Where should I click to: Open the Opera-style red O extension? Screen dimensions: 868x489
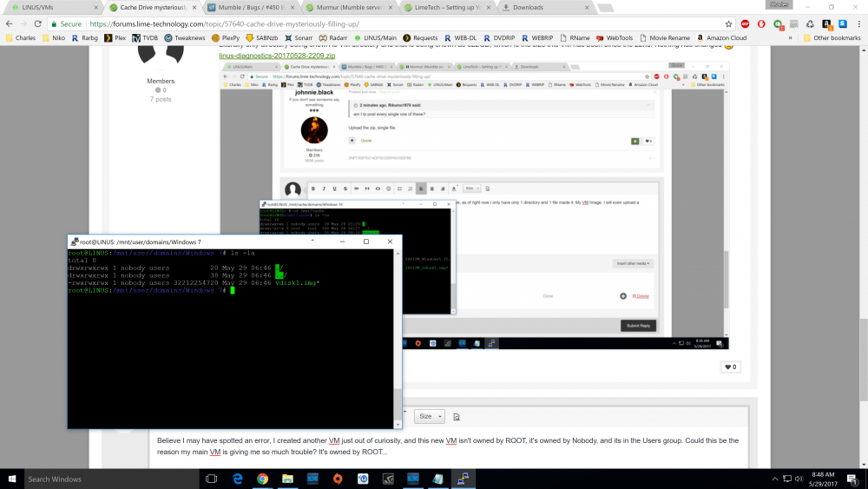coord(761,23)
